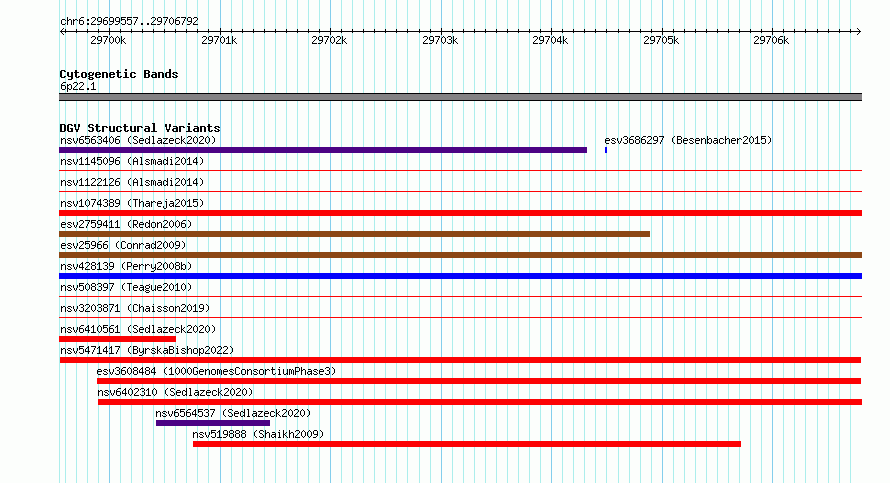Click the nsv6563406 (Sedlazeck2020) label

pos(138,140)
